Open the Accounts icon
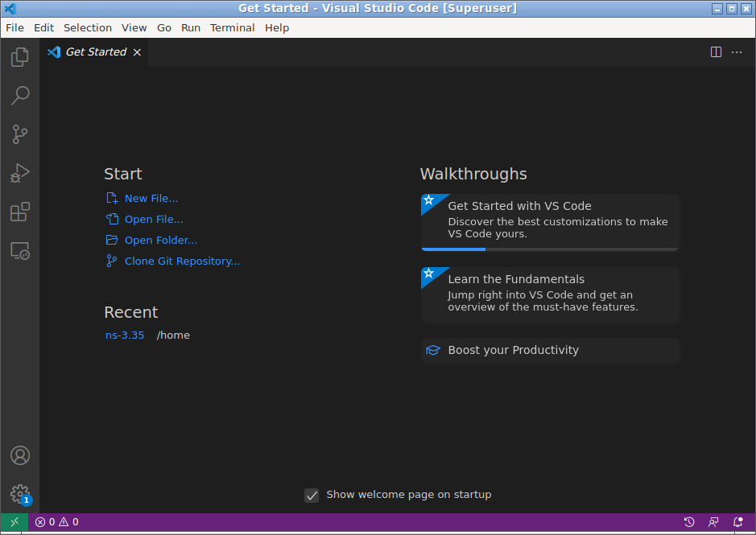This screenshot has height=535, width=756. [x=20, y=455]
